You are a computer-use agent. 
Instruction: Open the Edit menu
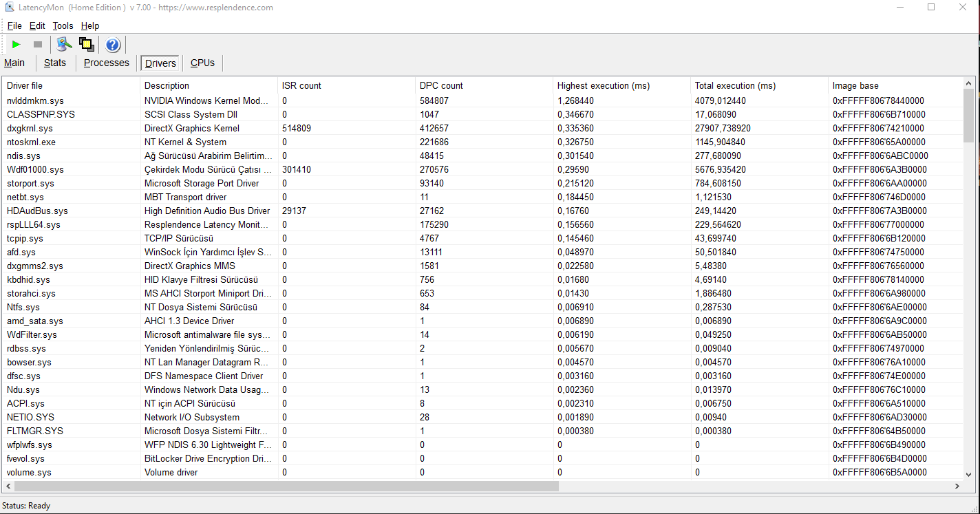37,25
